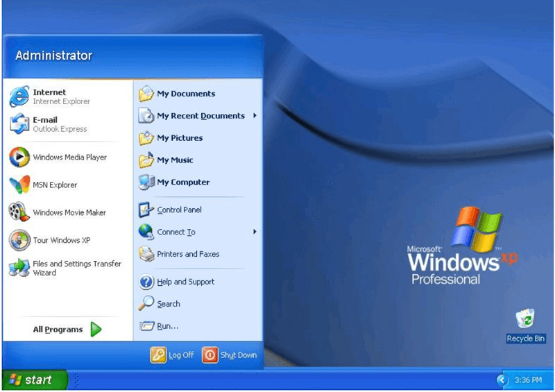This screenshot has height=392, width=555.
Task: Click the MSN Explorer label
Action: pyautogui.click(x=55, y=185)
